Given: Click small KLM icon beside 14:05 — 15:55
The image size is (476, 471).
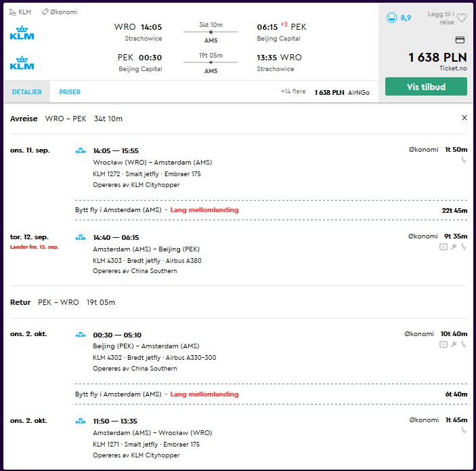Looking at the screenshot, I should click(x=81, y=150).
